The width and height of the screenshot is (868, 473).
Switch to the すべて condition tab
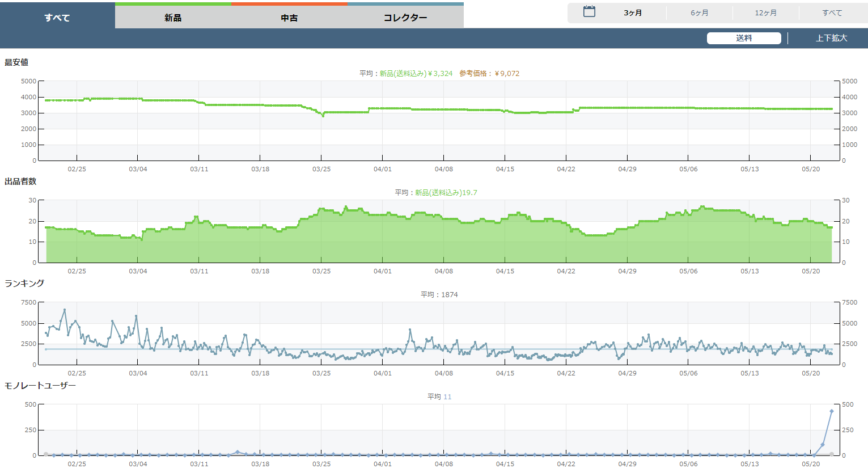57,18
